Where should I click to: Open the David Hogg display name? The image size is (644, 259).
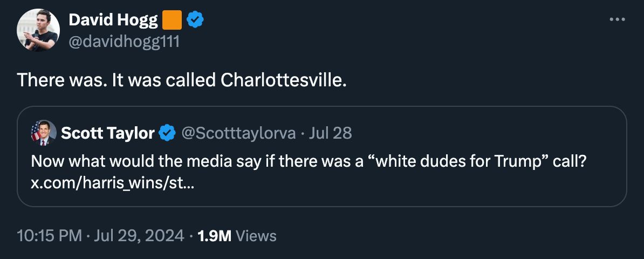pos(113,21)
